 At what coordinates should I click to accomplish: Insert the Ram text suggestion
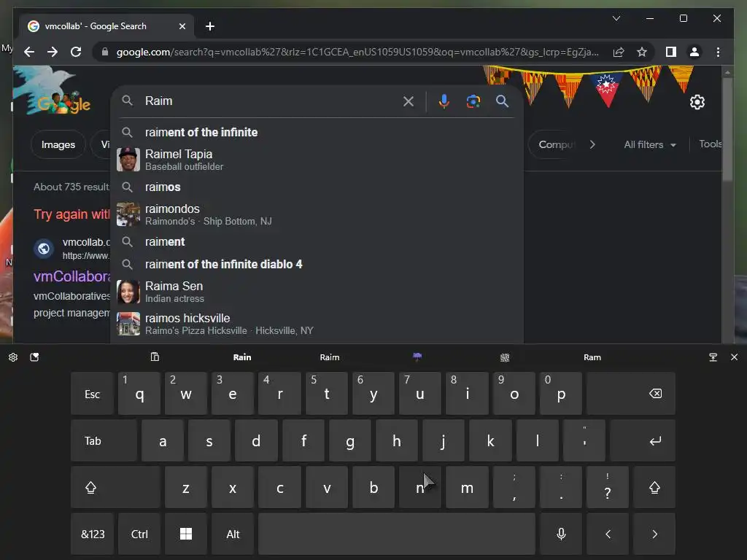[x=592, y=357]
